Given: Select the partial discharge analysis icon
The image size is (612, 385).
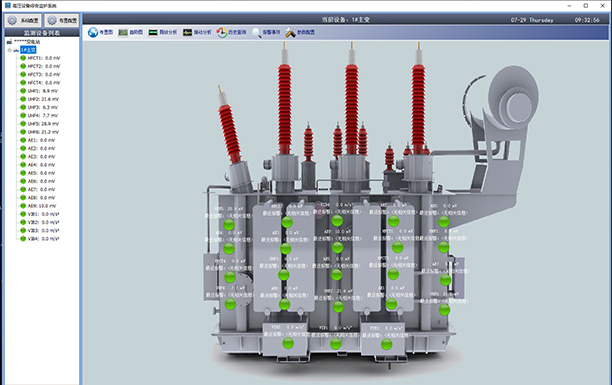Looking at the screenshot, I should pos(153,32).
